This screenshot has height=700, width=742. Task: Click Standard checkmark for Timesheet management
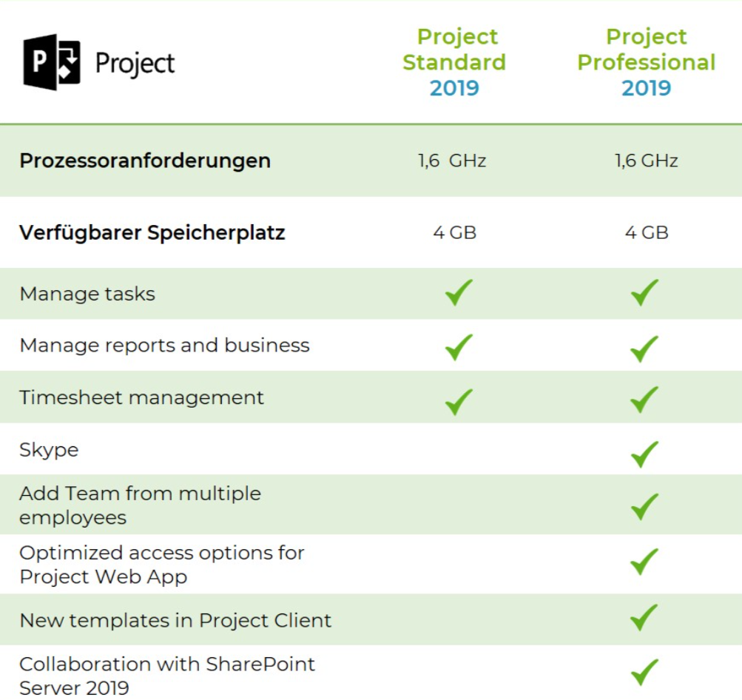(459, 403)
